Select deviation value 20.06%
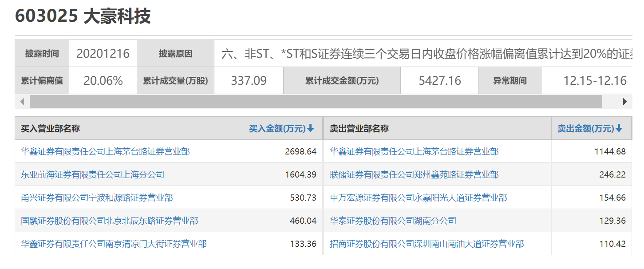Image resolution: width=644 pixels, height=269 pixels. [103, 81]
